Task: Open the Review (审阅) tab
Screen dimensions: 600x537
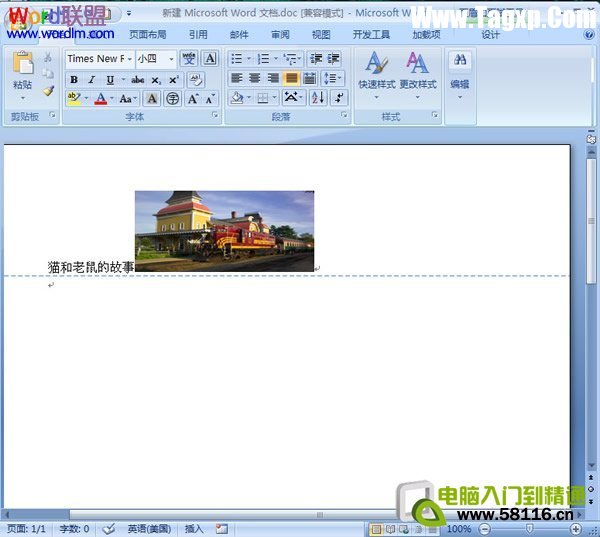Action: click(x=280, y=35)
